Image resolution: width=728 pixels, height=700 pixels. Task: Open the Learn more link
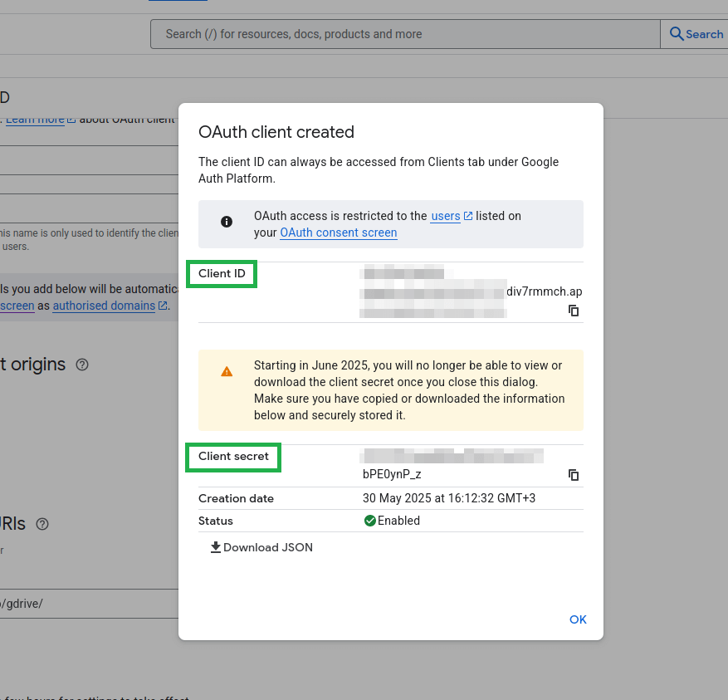(x=35, y=119)
